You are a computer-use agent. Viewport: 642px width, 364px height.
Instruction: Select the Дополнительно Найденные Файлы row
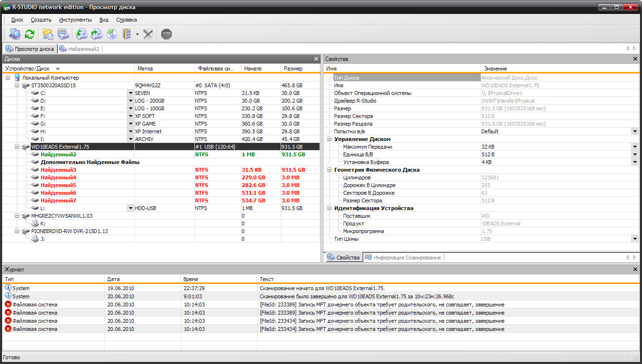[x=161, y=162]
